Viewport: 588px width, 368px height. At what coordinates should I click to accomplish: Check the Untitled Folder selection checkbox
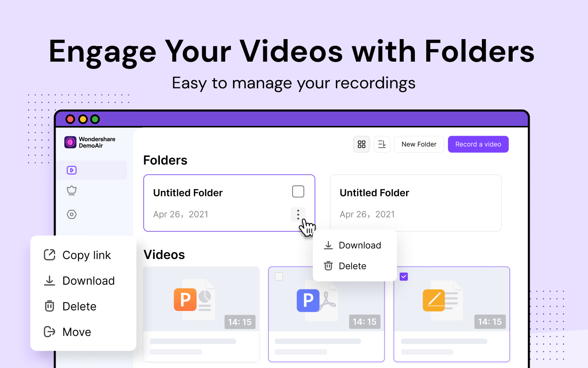click(x=298, y=191)
